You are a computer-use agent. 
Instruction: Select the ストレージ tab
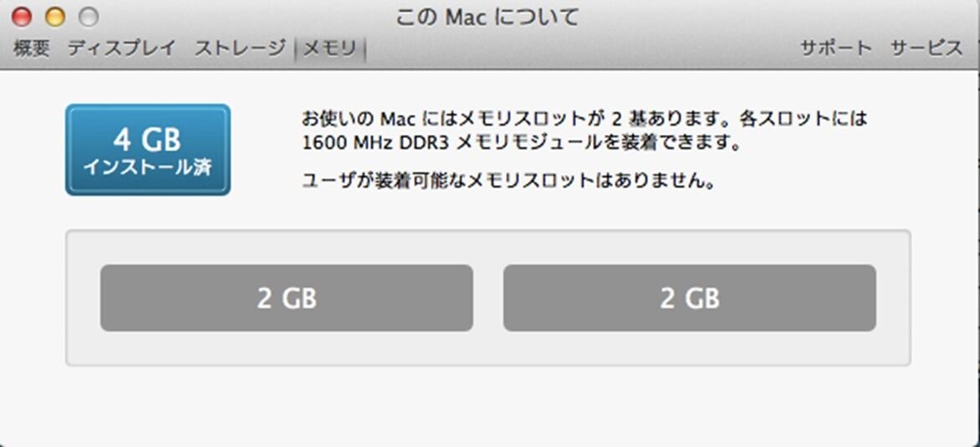tap(240, 49)
